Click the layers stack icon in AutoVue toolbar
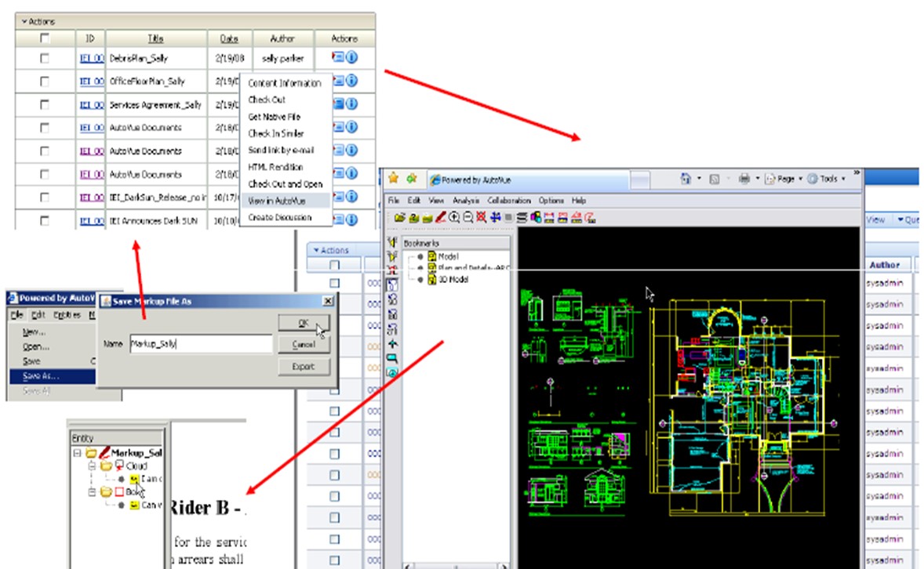924x569 pixels. click(x=522, y=218)
